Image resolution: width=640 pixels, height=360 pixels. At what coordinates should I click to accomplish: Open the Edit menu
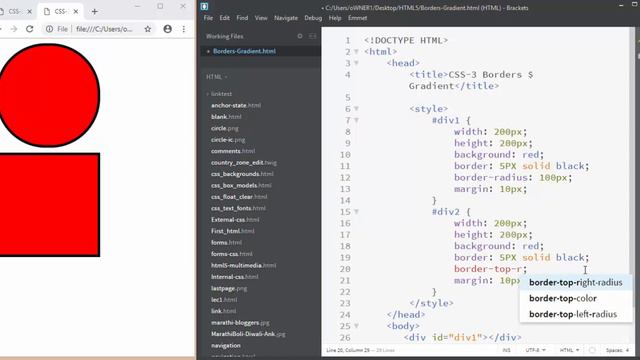click(x=224, y=18)
